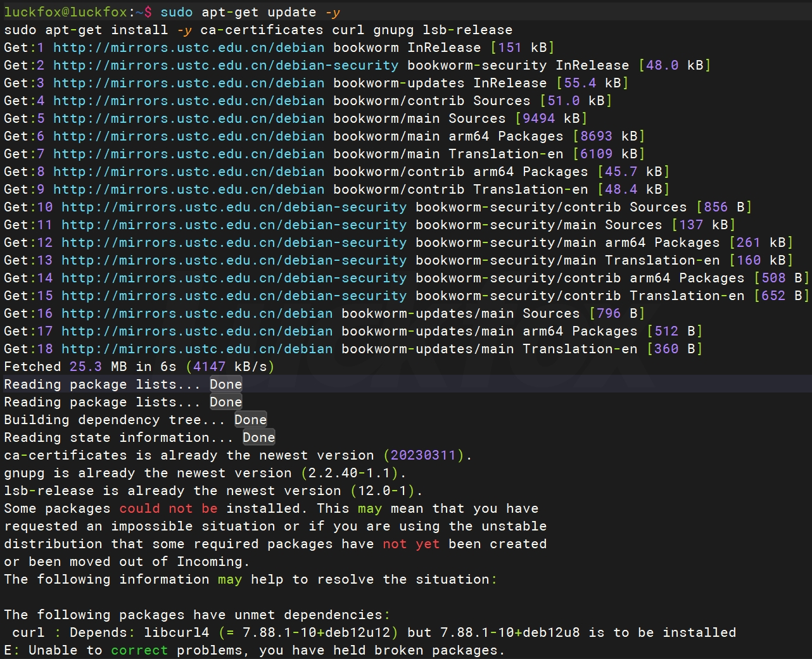Click the Done label after Reading state information
The height and width of the screenshot is (659, 812).
tap(258, 437)
